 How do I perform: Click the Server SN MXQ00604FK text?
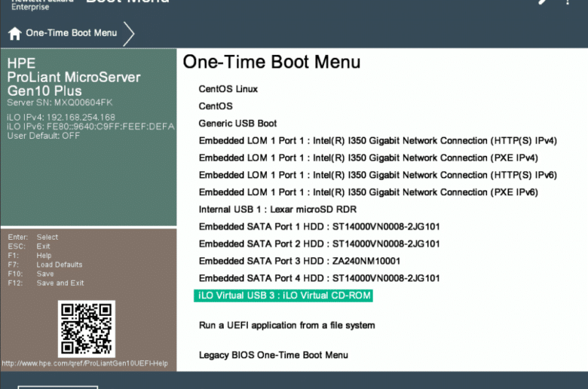[x=60, y=103]
